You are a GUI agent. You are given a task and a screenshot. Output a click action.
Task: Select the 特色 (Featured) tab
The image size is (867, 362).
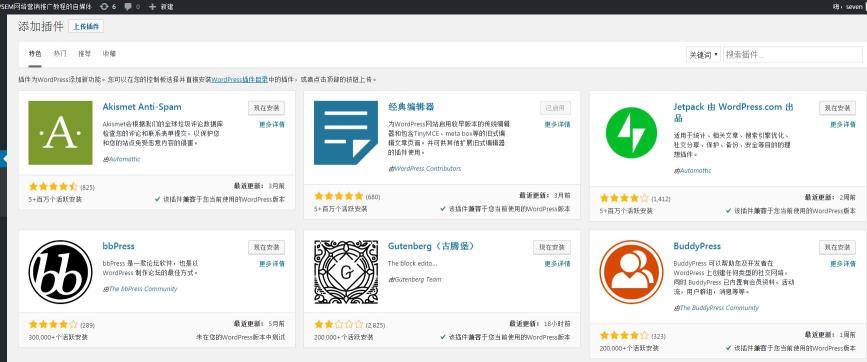[35, 54]
